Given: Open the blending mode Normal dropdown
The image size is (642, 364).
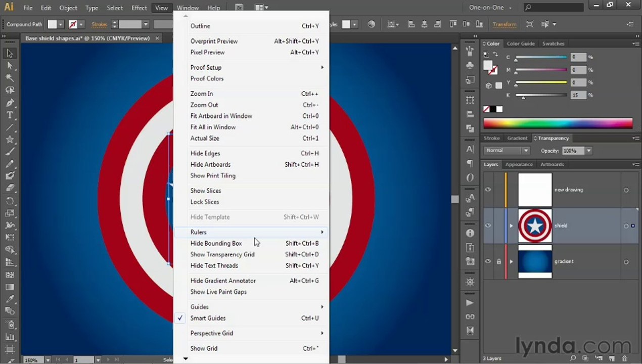Looking at the screenshot, I should [507, 151].
